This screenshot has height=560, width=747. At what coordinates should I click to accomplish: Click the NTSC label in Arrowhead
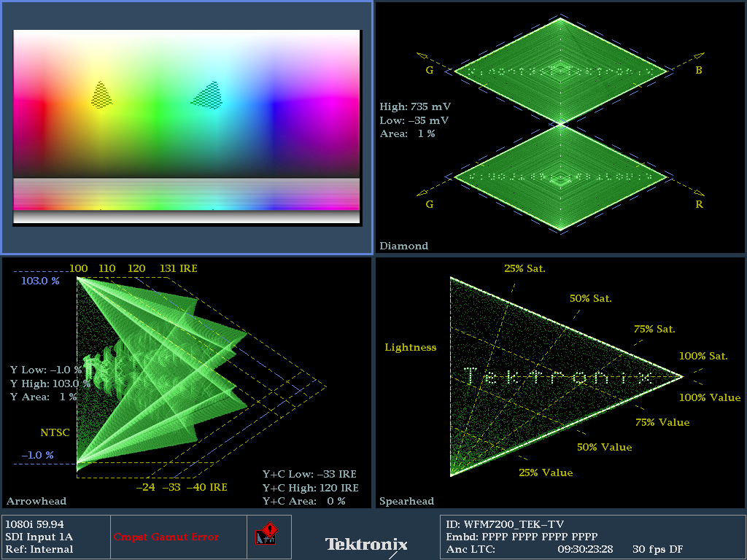[55, 432]
